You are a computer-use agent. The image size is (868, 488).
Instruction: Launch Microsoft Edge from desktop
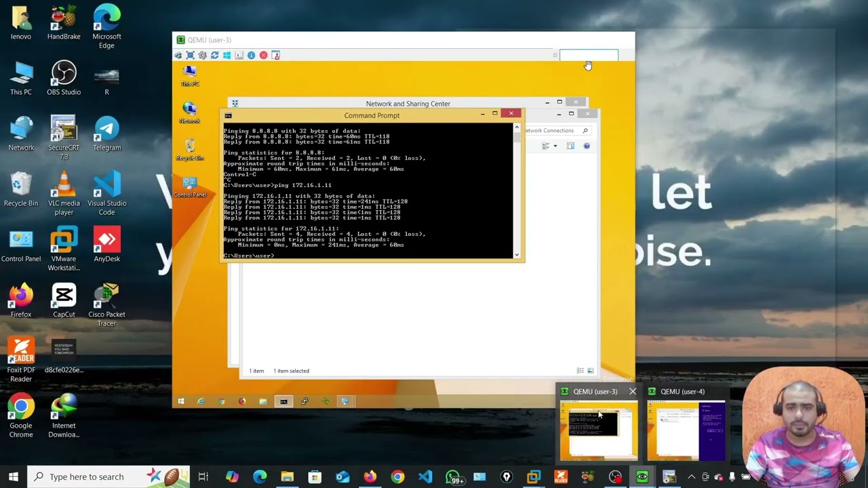click(x=106, y=27)
